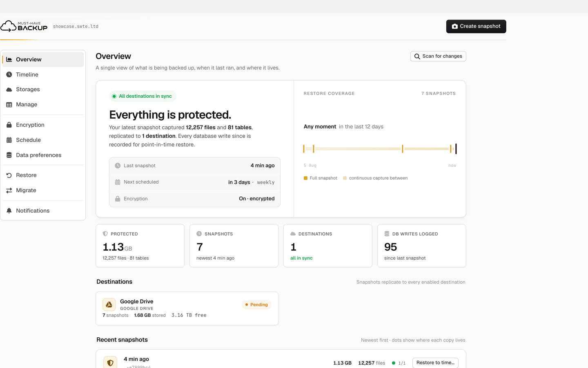Click the 3.16 TB free text
The width and height of the screenshot is (588, 368).
coord(189,315)
